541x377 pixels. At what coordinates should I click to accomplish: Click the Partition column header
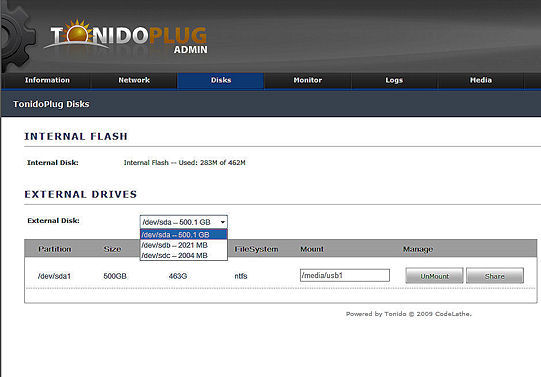tap(55, 249)
